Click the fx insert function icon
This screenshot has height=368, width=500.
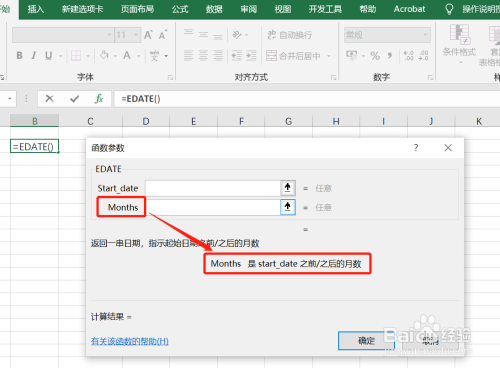click(99, 99)
